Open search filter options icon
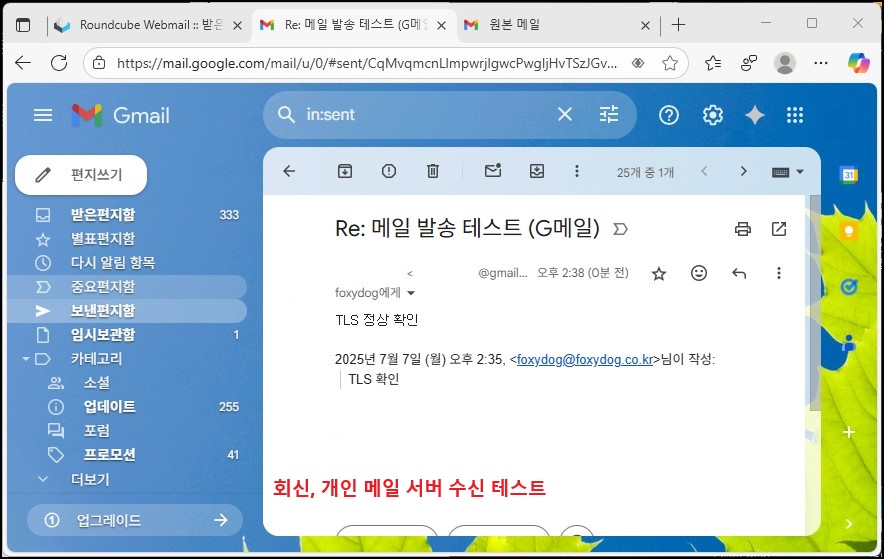884x559 pixels. (x=609, y=114)
